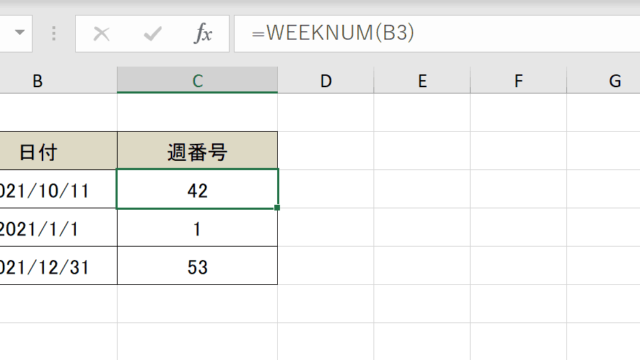This screenshot has width=640, height=360.
Task: Select cell showing week number 42
Action: pos(198,189)
